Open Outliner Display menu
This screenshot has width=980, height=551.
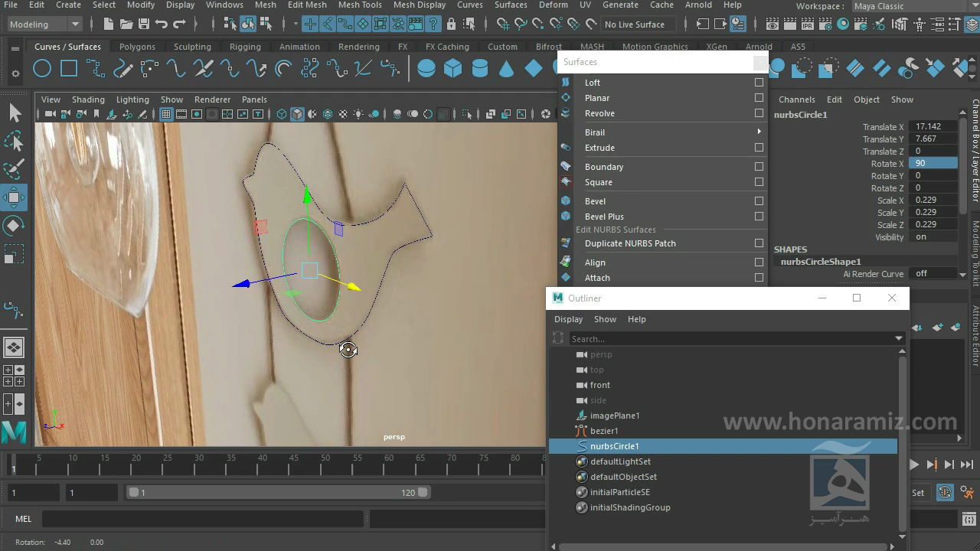[568, 319]
